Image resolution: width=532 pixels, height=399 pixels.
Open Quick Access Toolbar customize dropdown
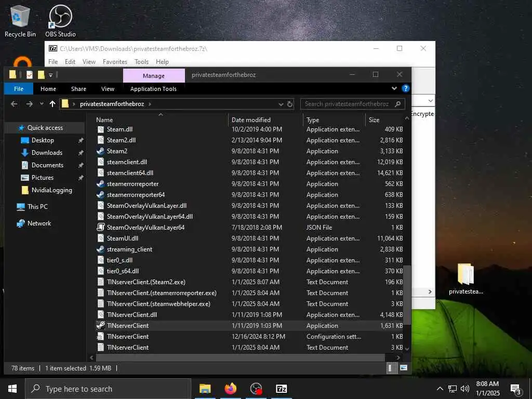pos(50,75)
